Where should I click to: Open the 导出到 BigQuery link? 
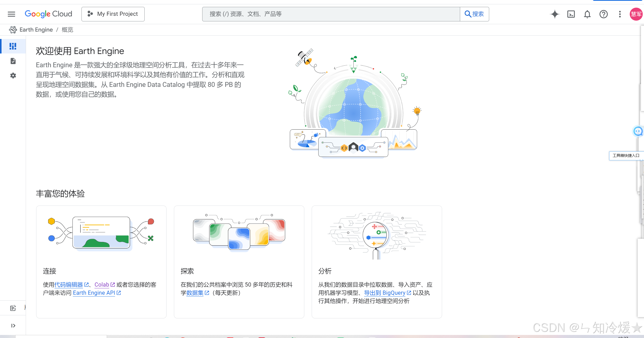point(385,293)
